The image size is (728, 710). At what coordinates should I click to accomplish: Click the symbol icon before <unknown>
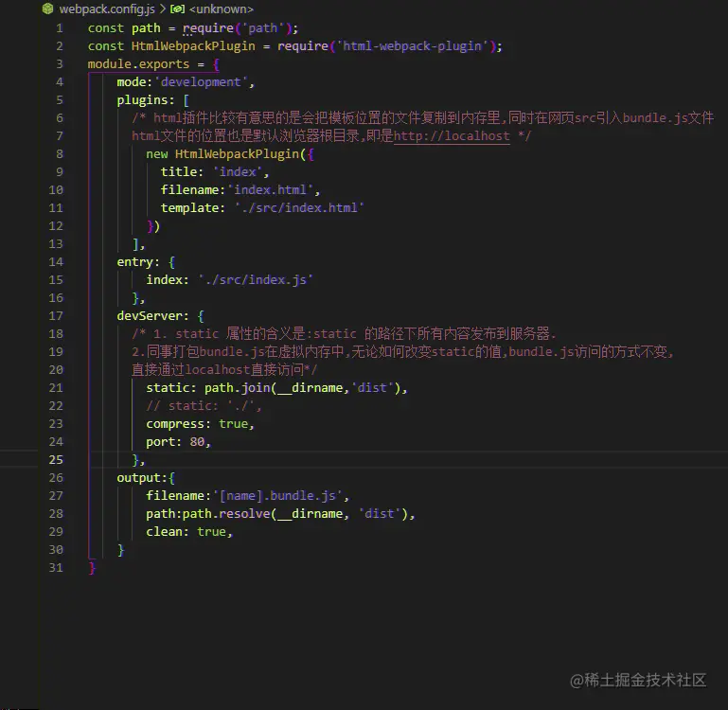point(177,9)
